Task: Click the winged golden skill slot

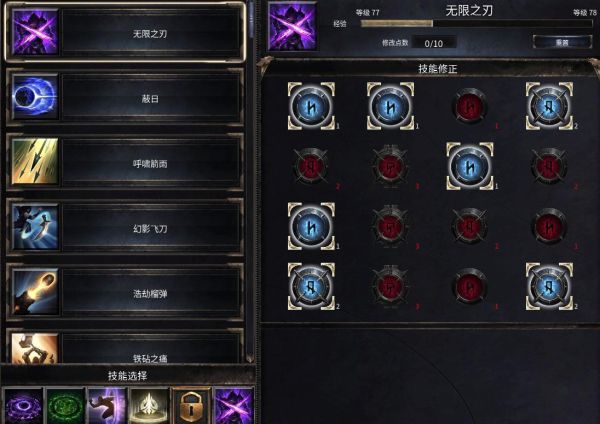Action: pyautogui.click(x=149, y=406)
